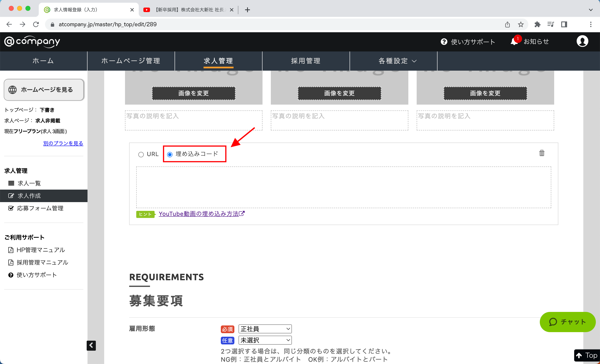Open the HP管理マニュアル document
The width and height of the screenshot is (600, 364).
point(41,250)
